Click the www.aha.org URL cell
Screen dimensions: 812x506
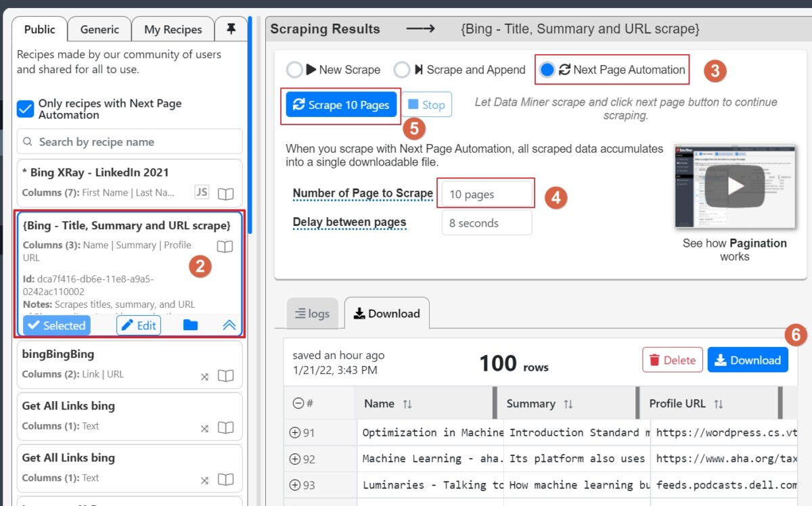pyautogui.click(x=723, y=459)
